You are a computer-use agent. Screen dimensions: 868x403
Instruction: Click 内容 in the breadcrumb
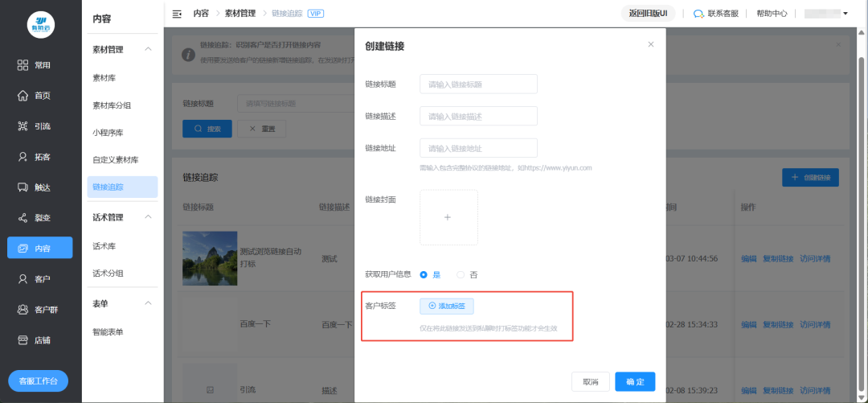[201, 14]
